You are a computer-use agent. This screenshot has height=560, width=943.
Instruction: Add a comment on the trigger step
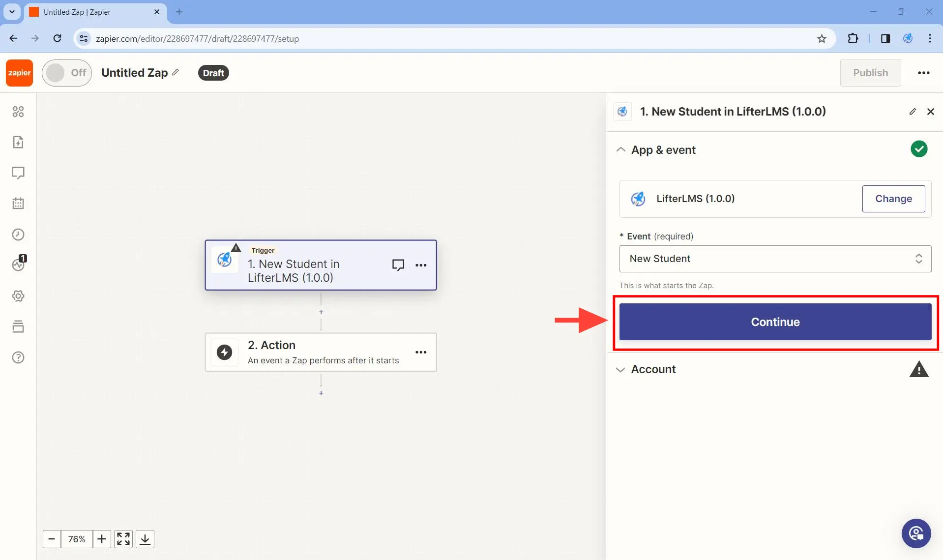[398, 265]
